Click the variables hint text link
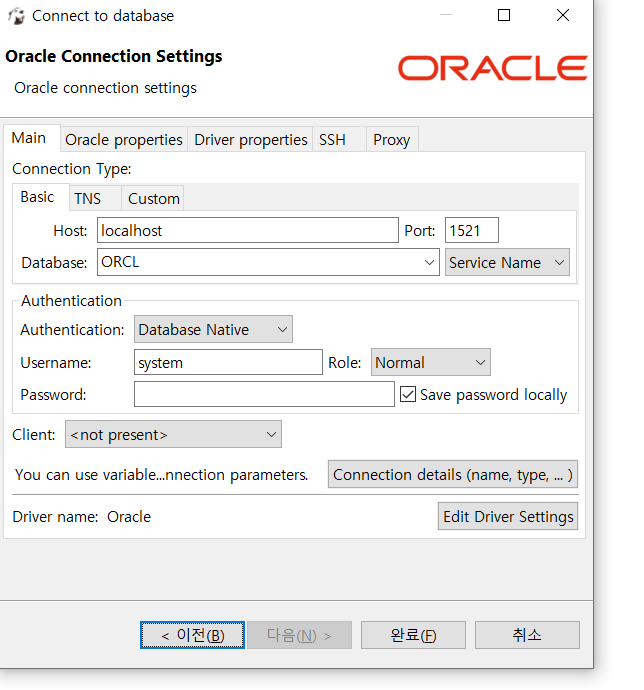The image size is (644, 690). click(162, 475)
